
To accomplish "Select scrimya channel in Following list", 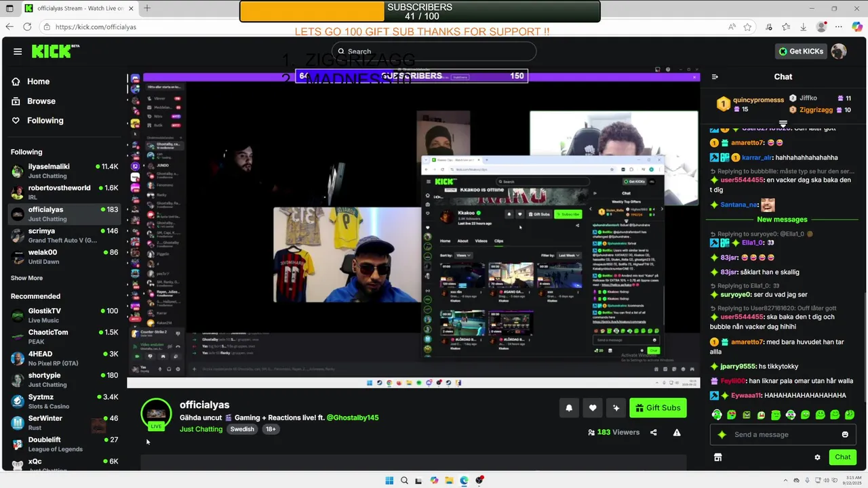I will [64, 236].
